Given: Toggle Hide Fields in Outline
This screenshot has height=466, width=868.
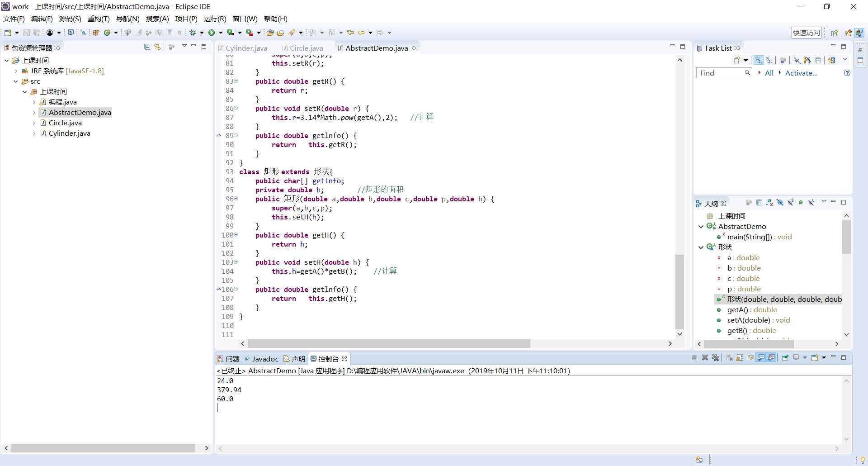Looking at the screenshot, I should click(x=780, y=203).
